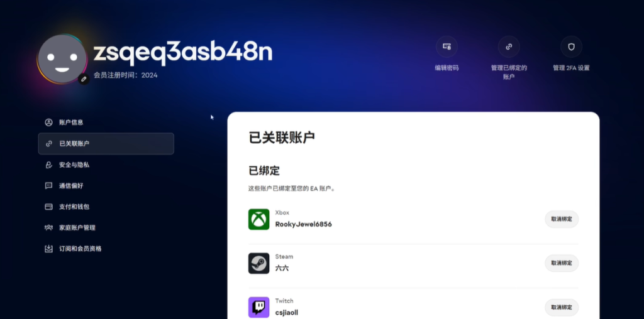Click the account info (账户信息) person icon
644x319 pixels.
click(x=48, y=122)
